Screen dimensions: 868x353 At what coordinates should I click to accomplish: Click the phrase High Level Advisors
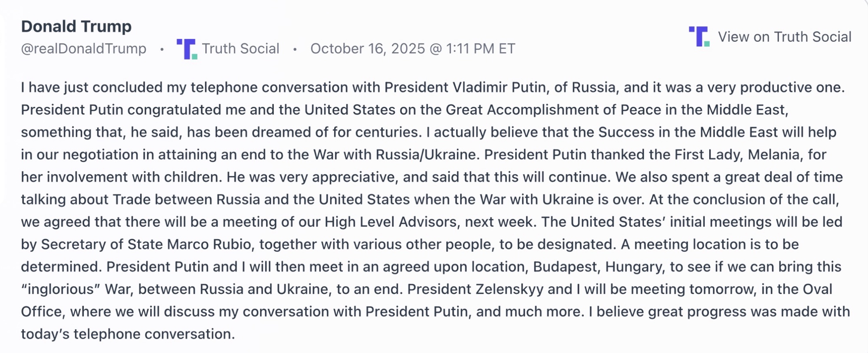(x=390, y=222)
